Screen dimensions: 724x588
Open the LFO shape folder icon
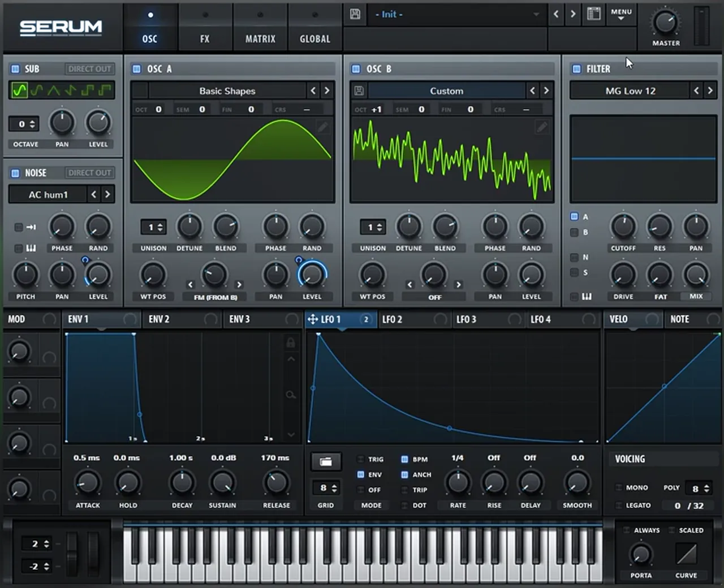click(x=326, y=462)
